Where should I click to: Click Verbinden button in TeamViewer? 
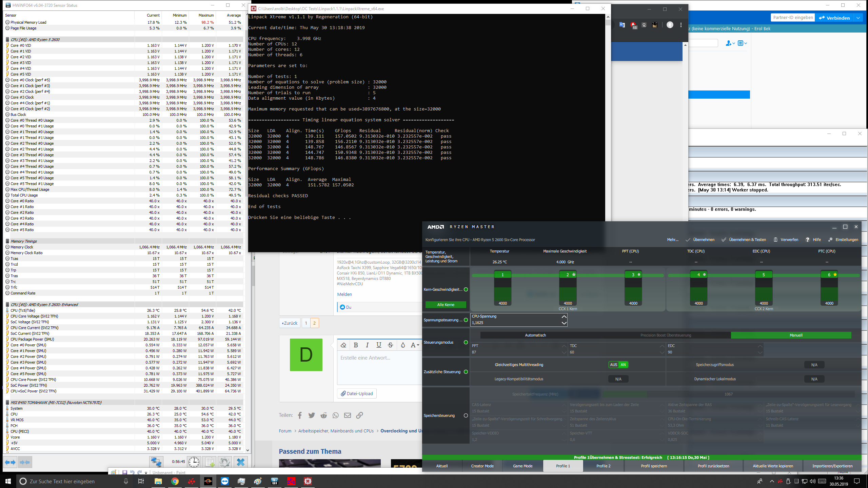(834, 18)
